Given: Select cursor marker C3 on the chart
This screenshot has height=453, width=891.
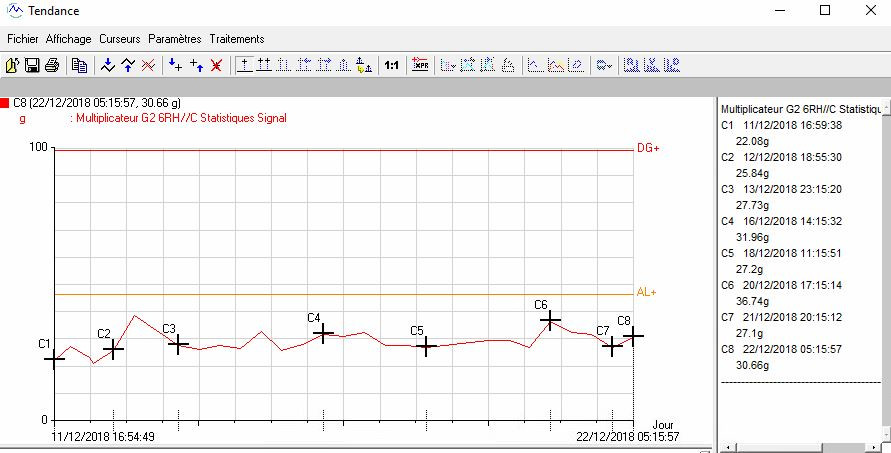Looking at the screenshot, I should pyautogui.click(x=178, y=344).
